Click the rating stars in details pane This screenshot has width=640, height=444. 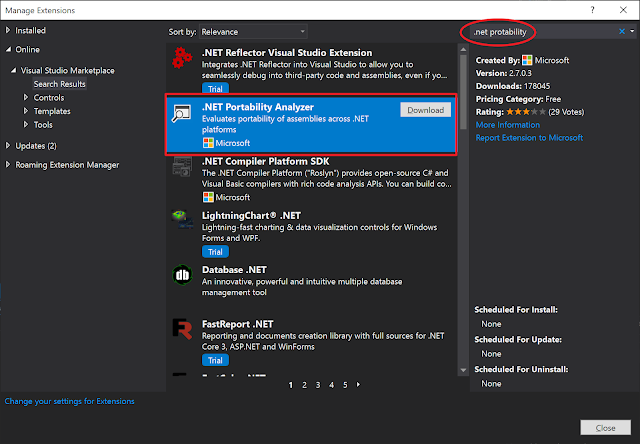point(526,112)
